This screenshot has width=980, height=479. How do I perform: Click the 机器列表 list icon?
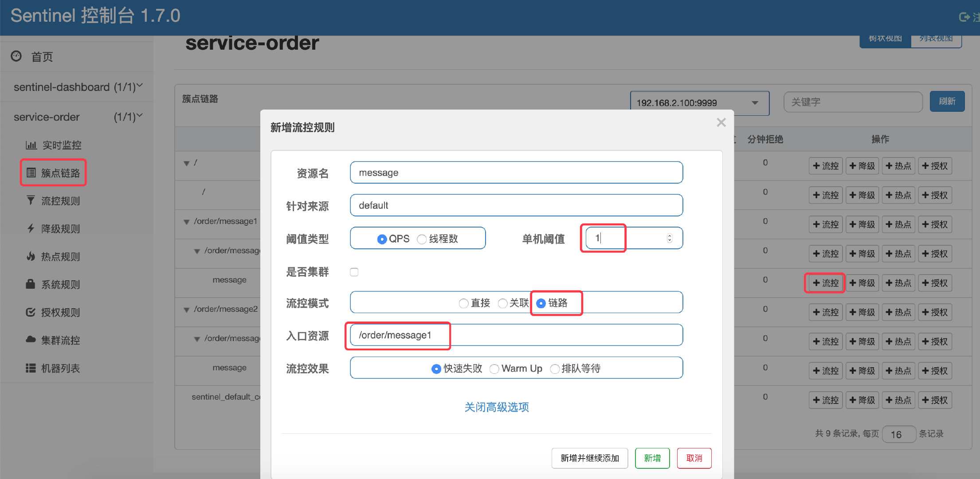tap(31, 368)
